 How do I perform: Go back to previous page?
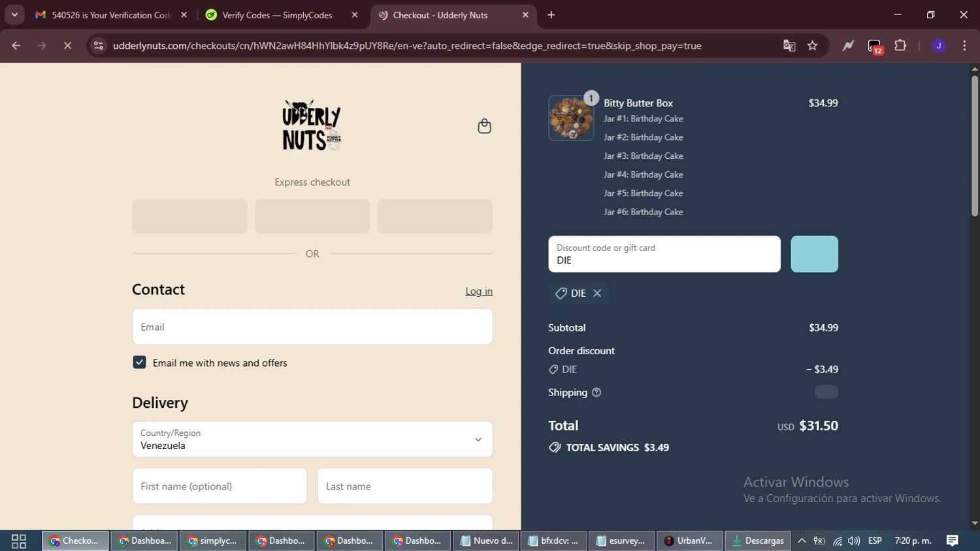point(16,46)
